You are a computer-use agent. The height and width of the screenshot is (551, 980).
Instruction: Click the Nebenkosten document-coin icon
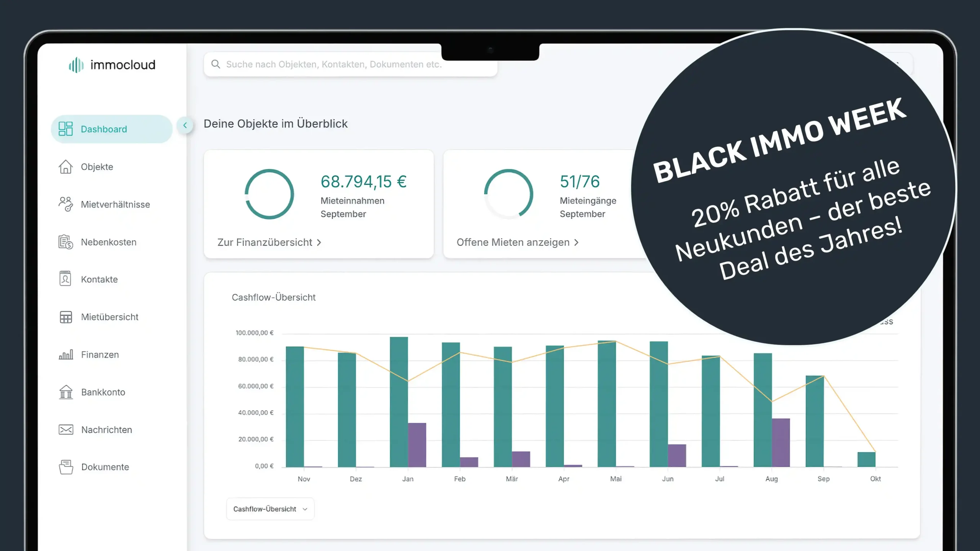[x=65, y=242]
